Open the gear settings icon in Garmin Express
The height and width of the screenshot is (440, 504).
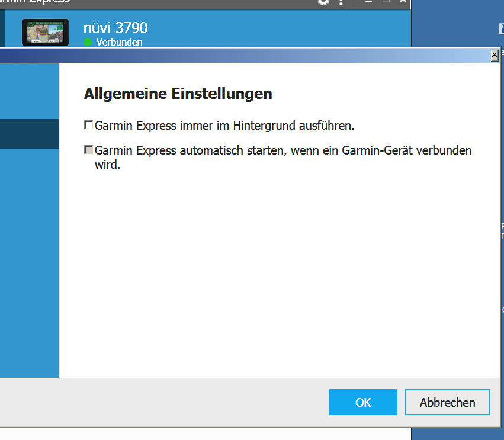(x=323, y=2)
